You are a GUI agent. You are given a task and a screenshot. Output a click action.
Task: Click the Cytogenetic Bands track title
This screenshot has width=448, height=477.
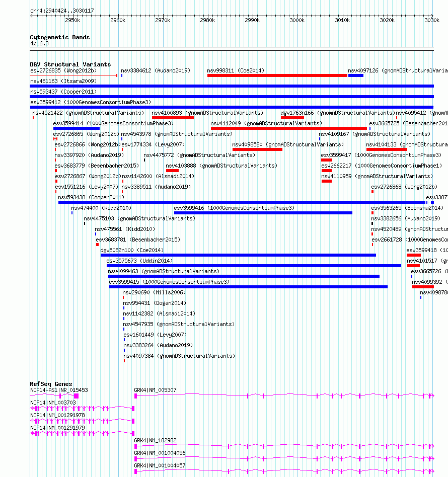pos(60,37)
